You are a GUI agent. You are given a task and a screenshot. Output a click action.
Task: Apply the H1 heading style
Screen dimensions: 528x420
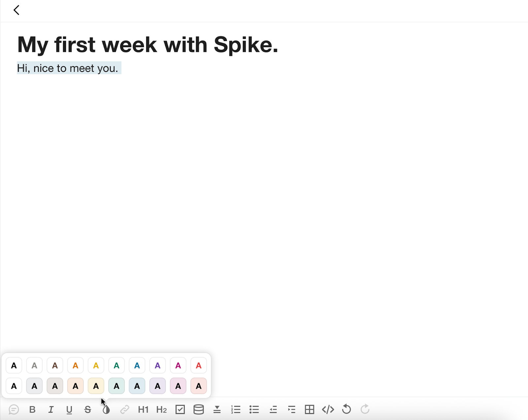(143, 409)
